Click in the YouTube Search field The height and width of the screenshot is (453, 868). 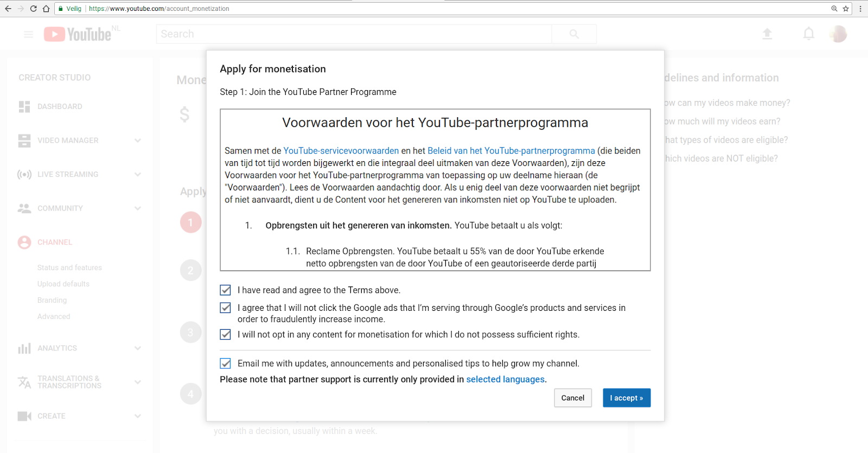354,34
